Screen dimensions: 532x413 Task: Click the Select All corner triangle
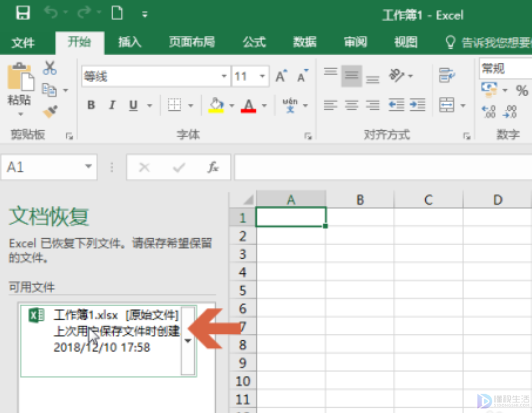(x=248, y=199)
